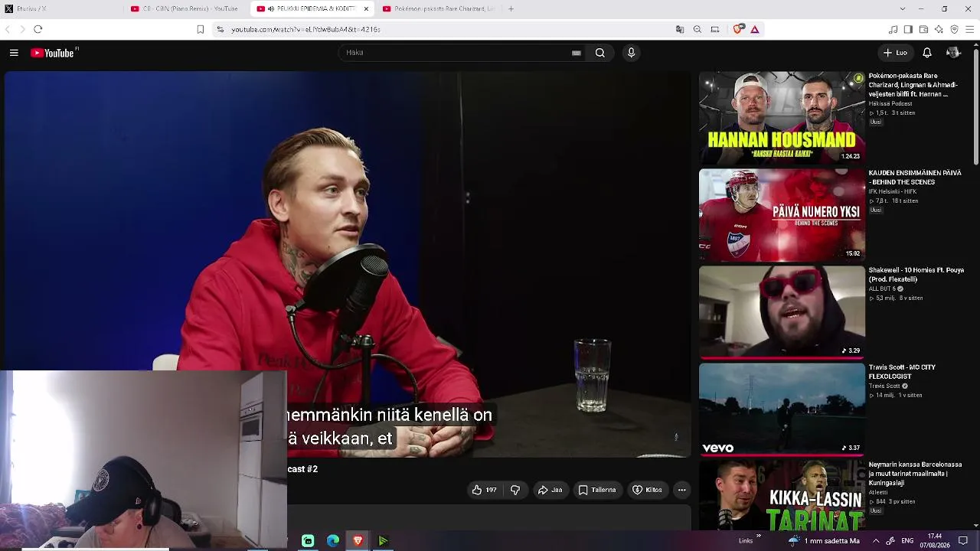Open Leo AI sparkle icon

(939, 29)
